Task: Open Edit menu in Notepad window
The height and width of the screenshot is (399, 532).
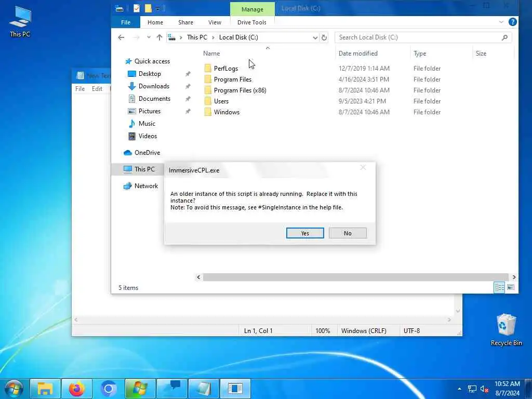Action: point(97,88)
